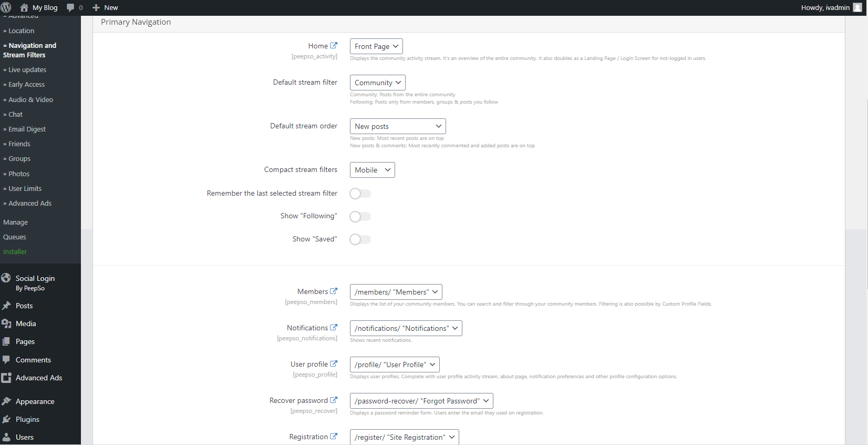This screenshot has height=445, width=868.
Task: Click the Social Login globe icon
Action: [6, 278]
